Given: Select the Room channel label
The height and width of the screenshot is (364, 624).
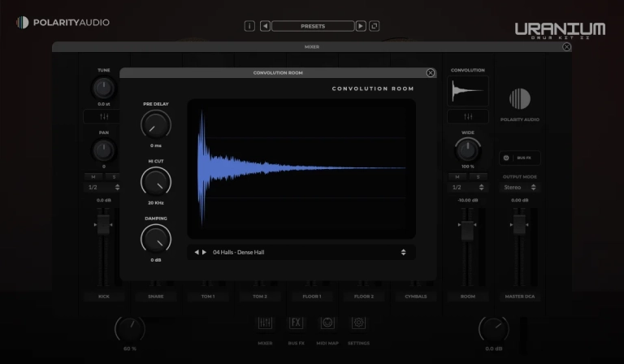Looking at the screenshot, I should 468,297.
